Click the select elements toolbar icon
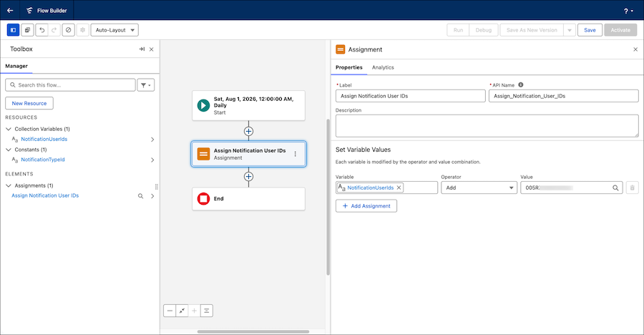The image size is (644, 335). tap(27, 30)
